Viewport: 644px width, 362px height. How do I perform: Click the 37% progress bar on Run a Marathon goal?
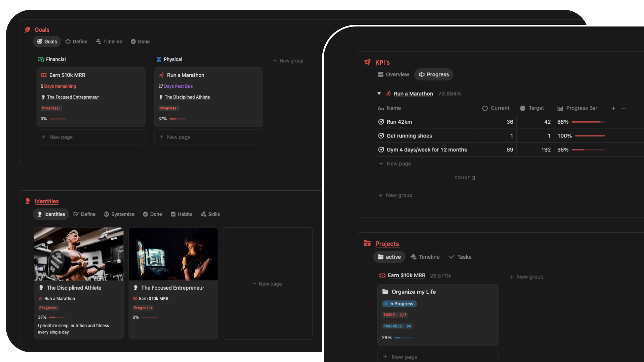click(177, 119)
